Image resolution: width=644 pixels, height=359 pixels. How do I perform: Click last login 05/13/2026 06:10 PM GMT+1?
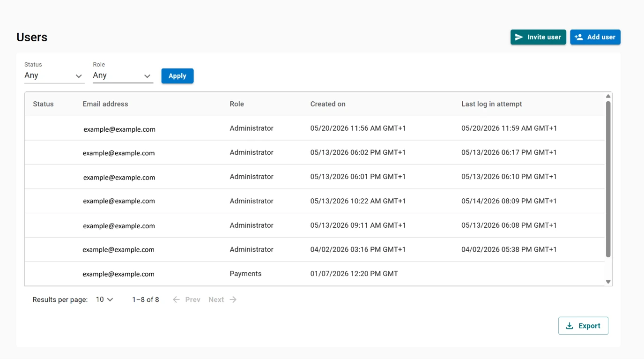[509, 177]
